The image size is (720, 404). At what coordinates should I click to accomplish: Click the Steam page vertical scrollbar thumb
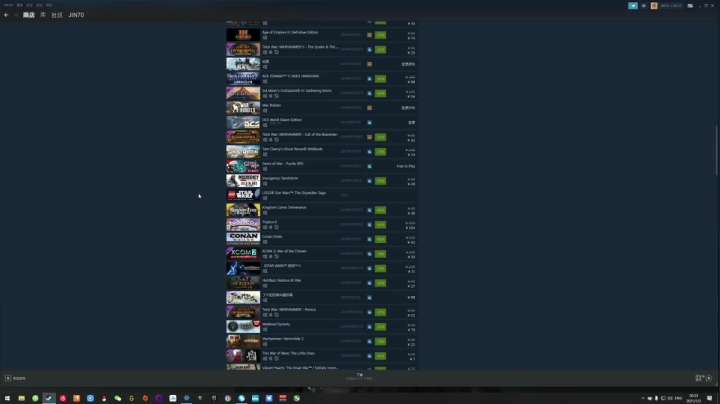click(716, 151)
